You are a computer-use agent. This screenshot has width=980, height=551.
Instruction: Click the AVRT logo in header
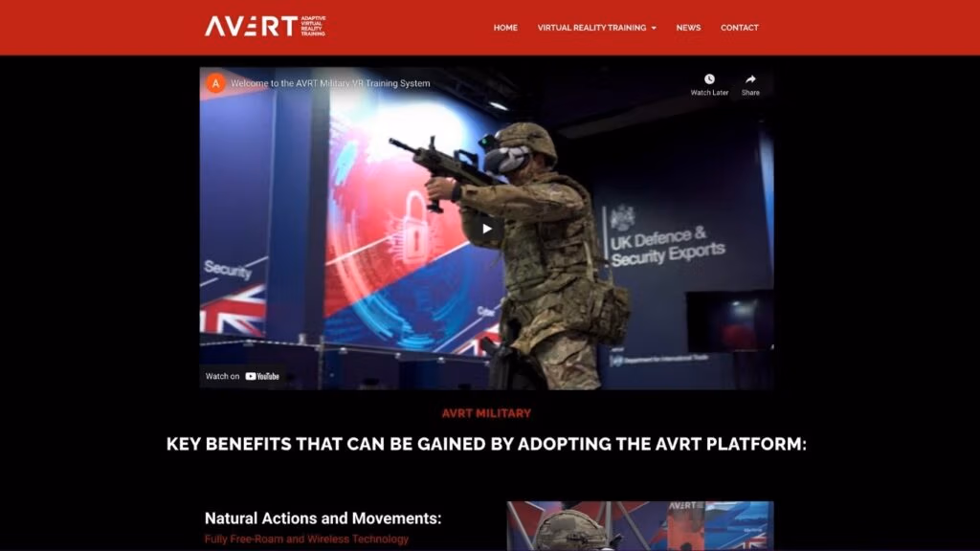266,26
